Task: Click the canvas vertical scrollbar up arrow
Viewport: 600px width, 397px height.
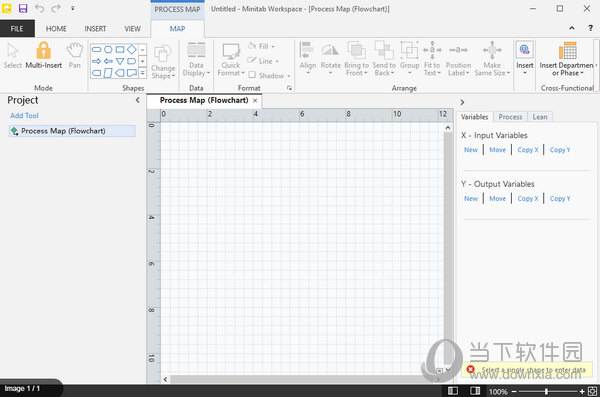Action: (x=448, y=127)
